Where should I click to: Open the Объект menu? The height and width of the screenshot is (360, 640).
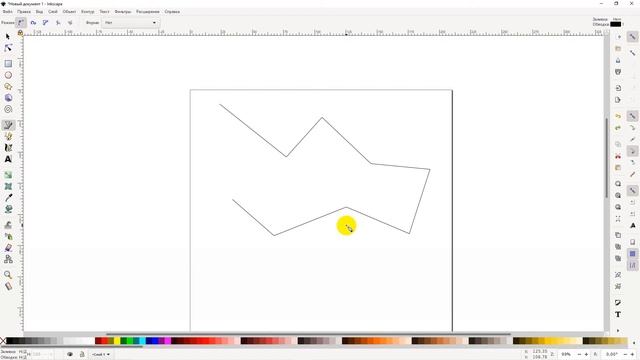click(x=69, y=12)
